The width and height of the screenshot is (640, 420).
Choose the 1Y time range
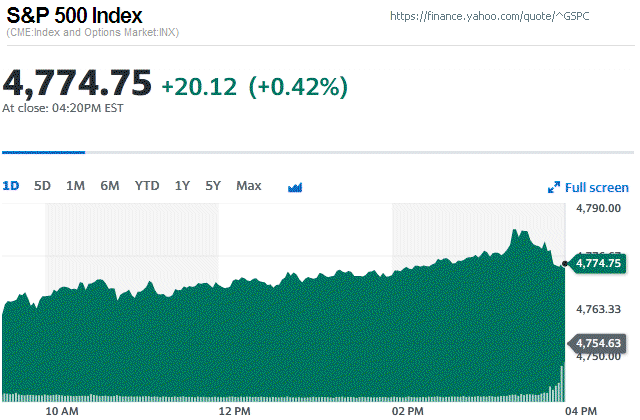point(182,186)
